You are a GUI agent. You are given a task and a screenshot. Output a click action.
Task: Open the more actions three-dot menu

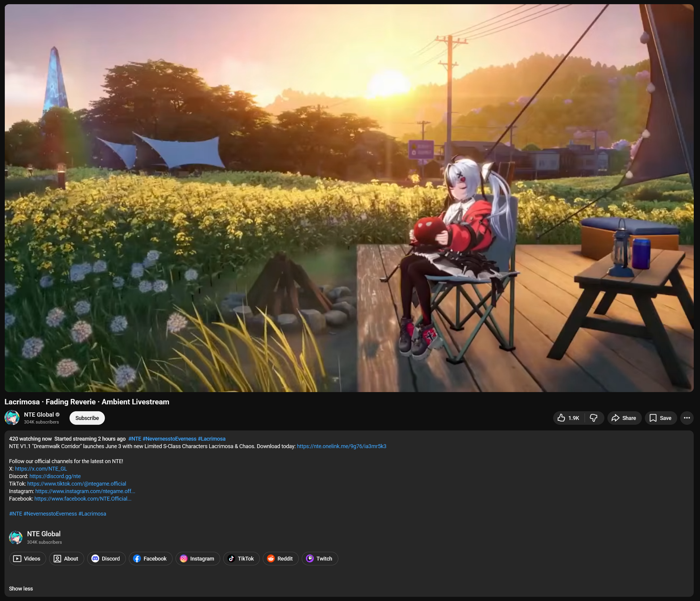(687, 418)
